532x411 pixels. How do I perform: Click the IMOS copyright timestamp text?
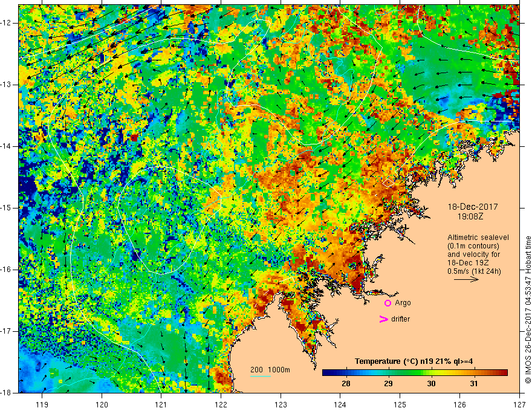pyautogui.click(x=528, y=310)
